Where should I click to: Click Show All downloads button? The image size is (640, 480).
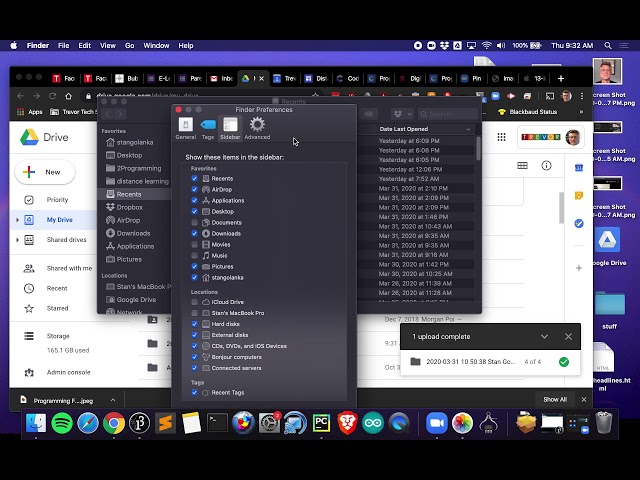555,400
